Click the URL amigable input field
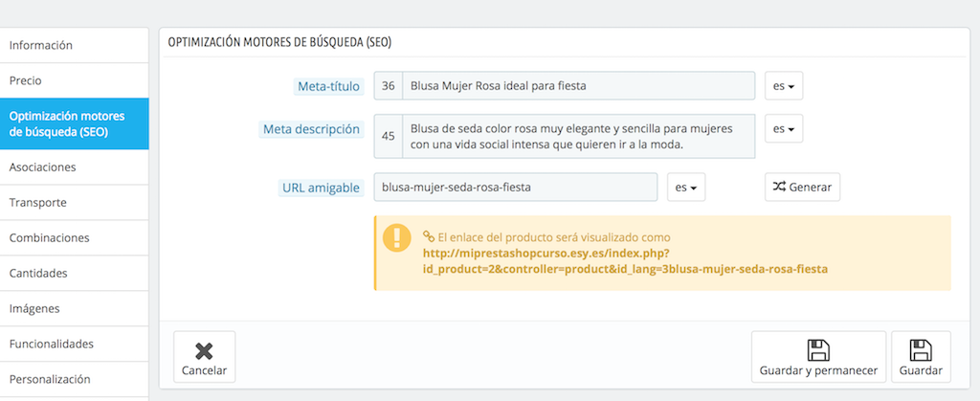 pyautogui.click(x=516, y=187)
